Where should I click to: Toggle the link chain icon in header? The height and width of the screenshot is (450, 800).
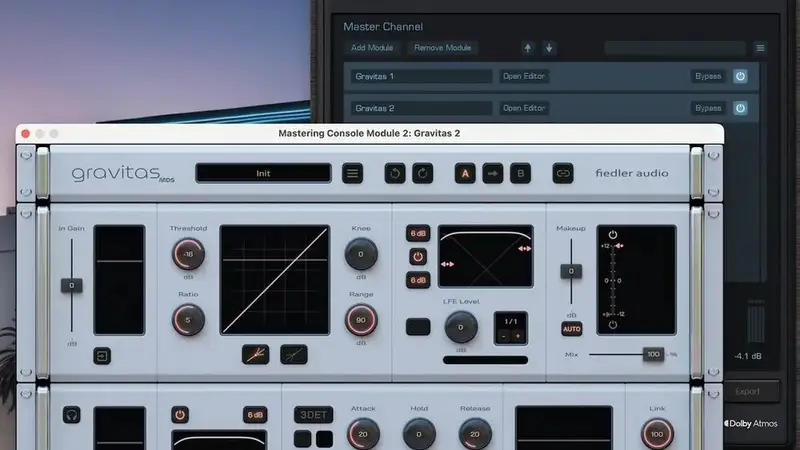(x=563, y=173)
